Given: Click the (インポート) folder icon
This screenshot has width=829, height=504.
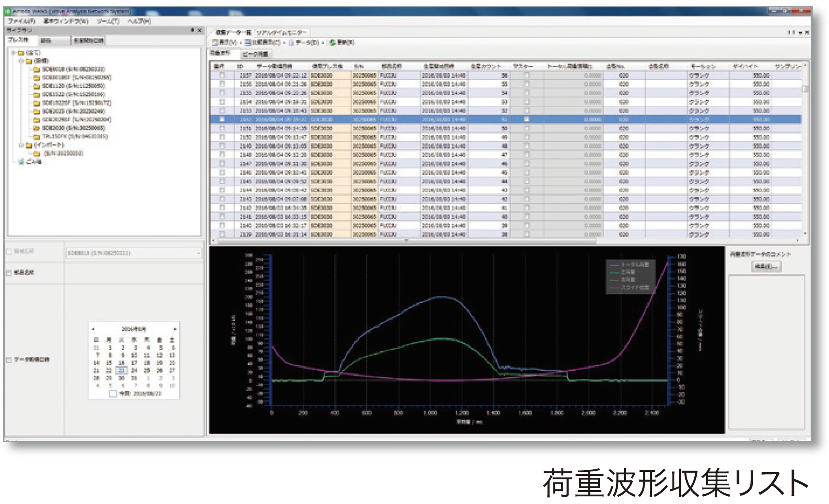Looking at the screenshot, I should point(29,145).
